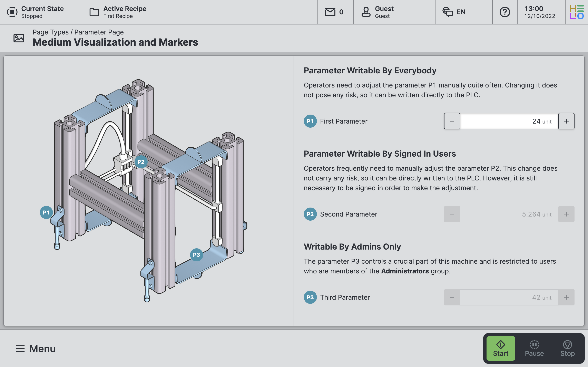
Task: Increase First Parameter with plus button
Action: click(x=566, y=121)
